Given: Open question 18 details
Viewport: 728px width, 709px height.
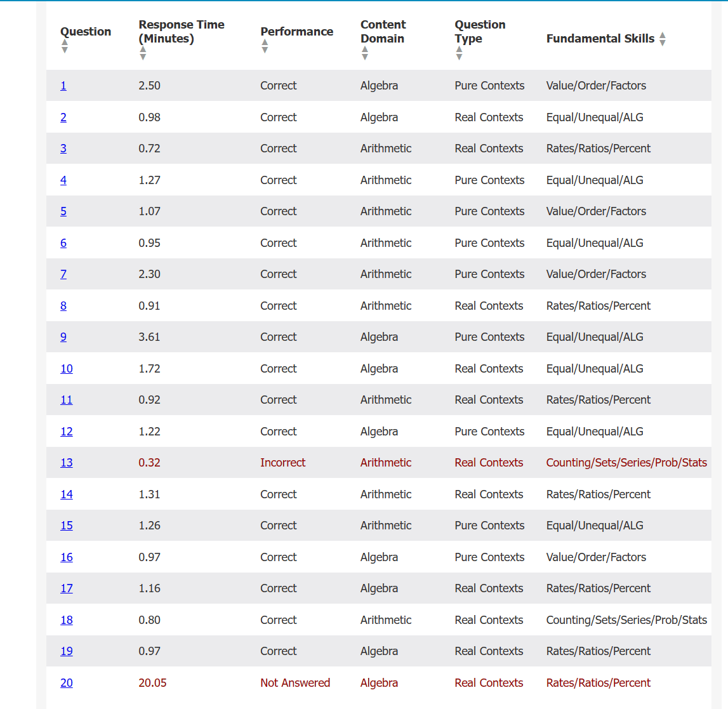Looking at the screenshot, I should (66, 620).
